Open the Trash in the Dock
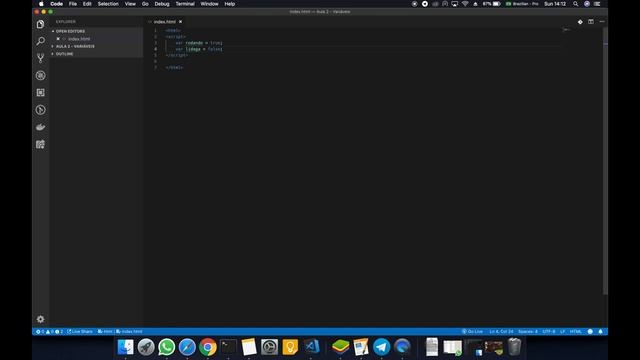Viewport: 640px width, 360px height. coord(514,347)
